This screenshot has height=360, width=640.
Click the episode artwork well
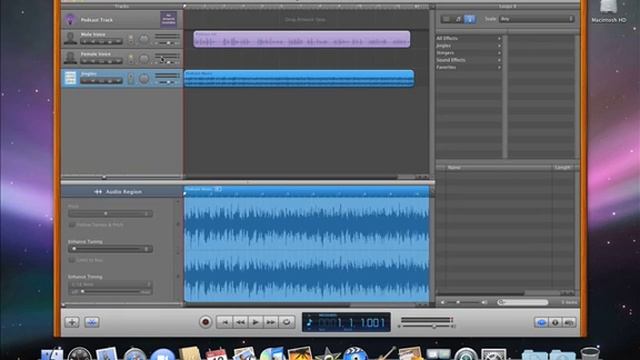click(169, 19)
